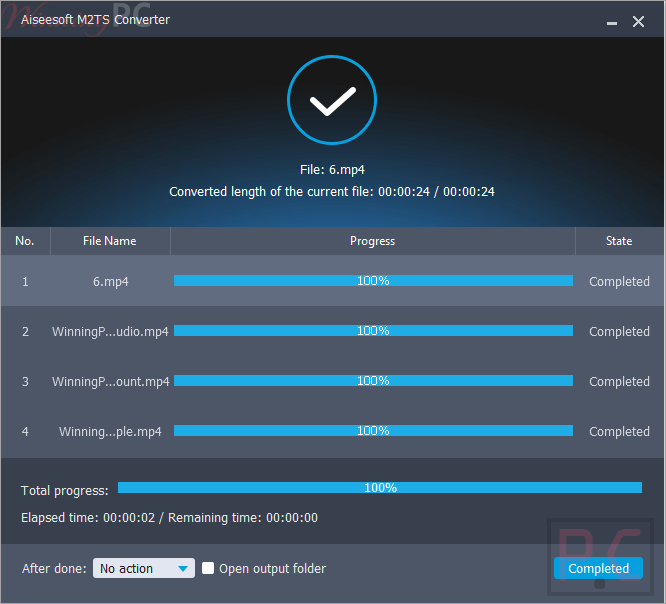Click the Completed state of 6.mp4 row

pyautogui.click(x=619, y=282)
